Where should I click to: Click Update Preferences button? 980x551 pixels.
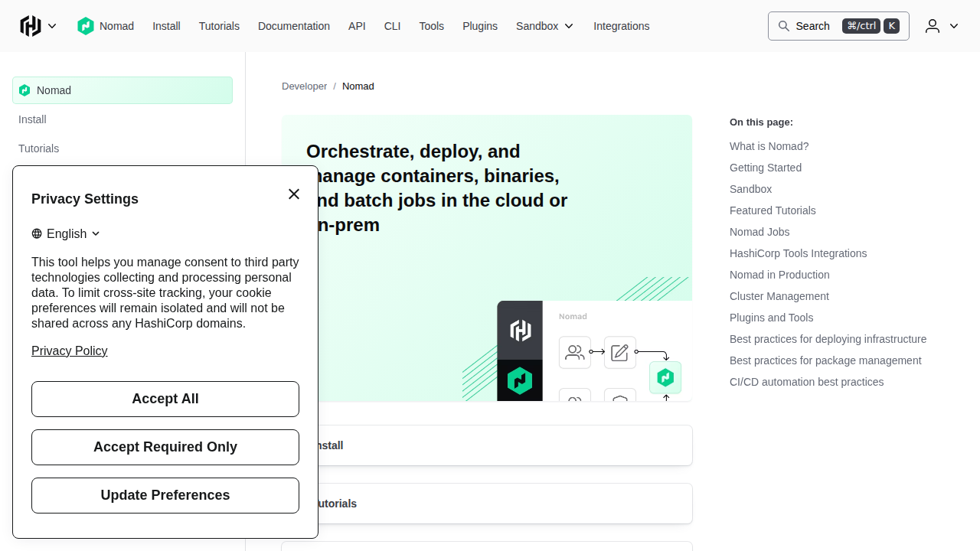pyautogui.click(x=165, y=495)
